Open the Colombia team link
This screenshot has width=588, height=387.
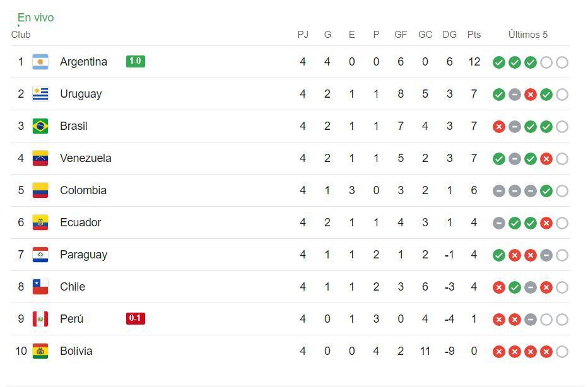pyautogui.click(x=83, y=190)
